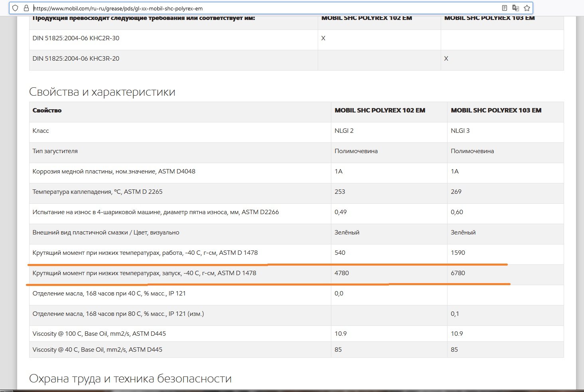
Task: Click '10.9' value in the 103 EM column
Action: [457, 334]
